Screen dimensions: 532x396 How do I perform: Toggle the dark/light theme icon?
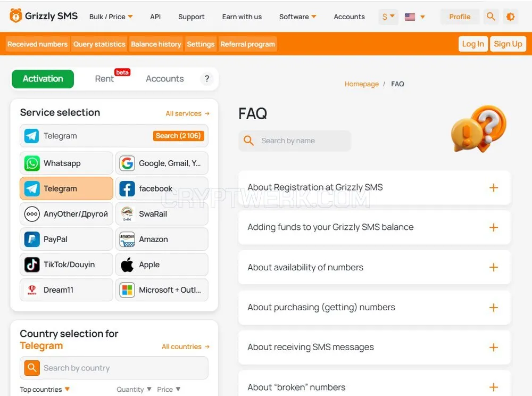pos(510,16)
